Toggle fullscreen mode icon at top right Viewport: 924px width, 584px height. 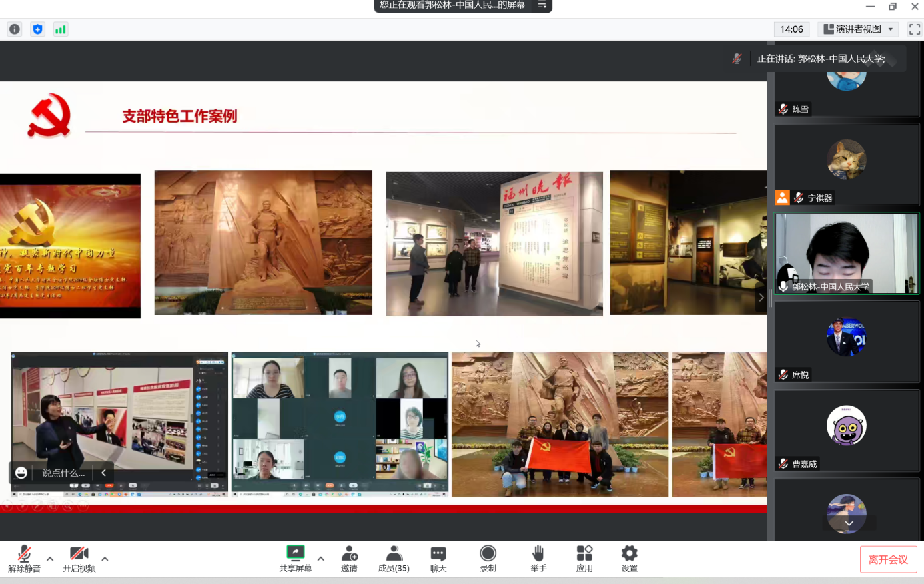[914, 29]
